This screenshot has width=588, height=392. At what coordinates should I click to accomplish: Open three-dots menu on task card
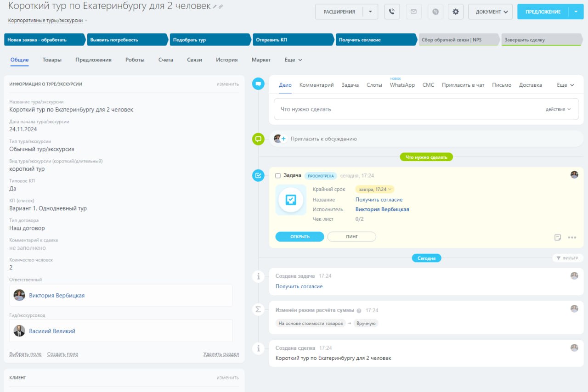click(572, 237)
